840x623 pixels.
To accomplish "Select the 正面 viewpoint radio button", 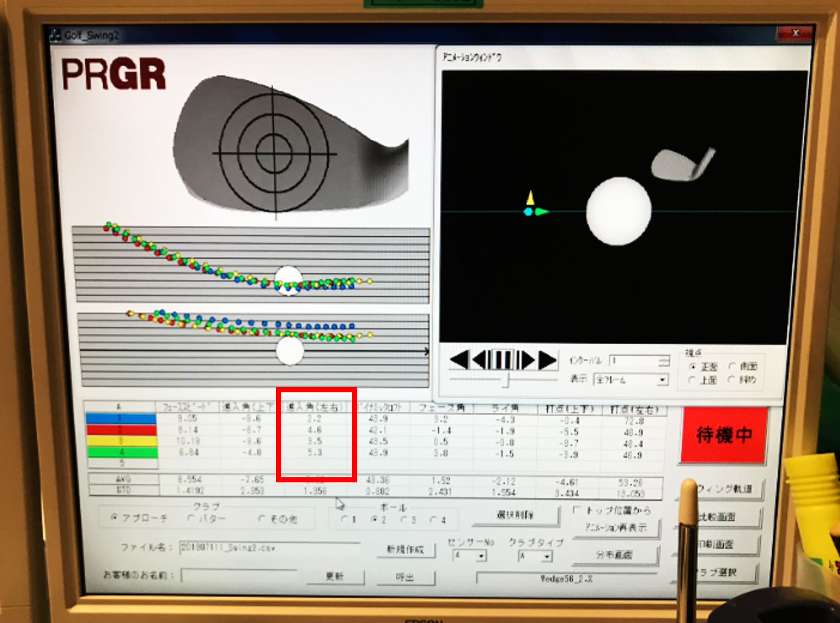I will tap(693, 366).
